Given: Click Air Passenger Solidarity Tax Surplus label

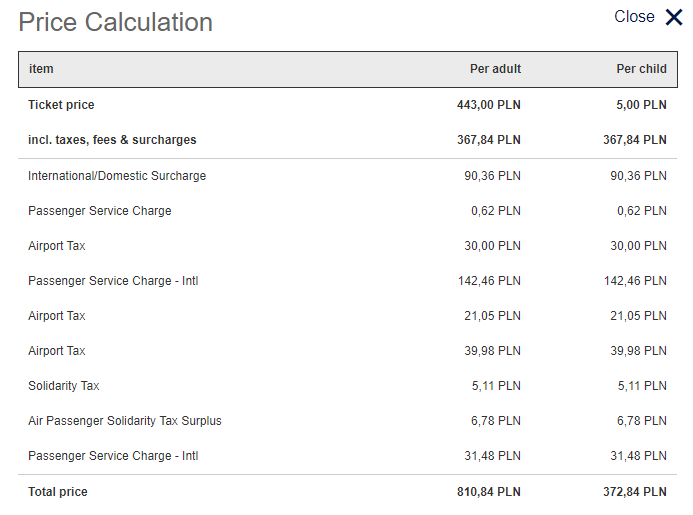Looking at the screenshot, I should point(125,420).
